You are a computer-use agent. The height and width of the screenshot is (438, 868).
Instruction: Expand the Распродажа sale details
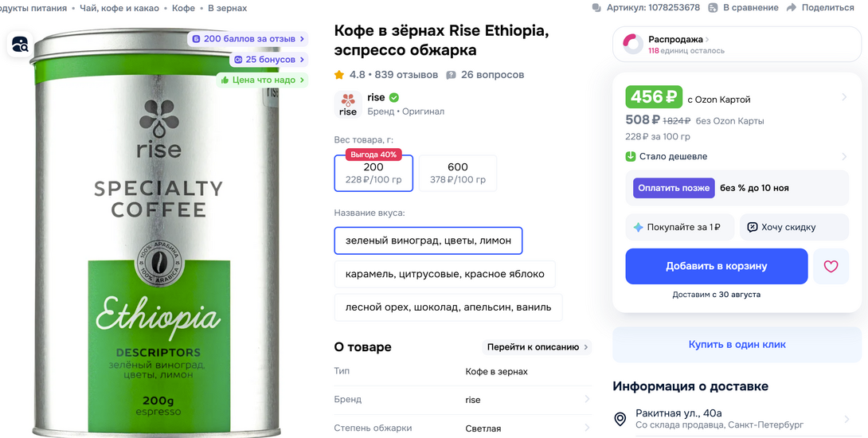pos(707,39)
